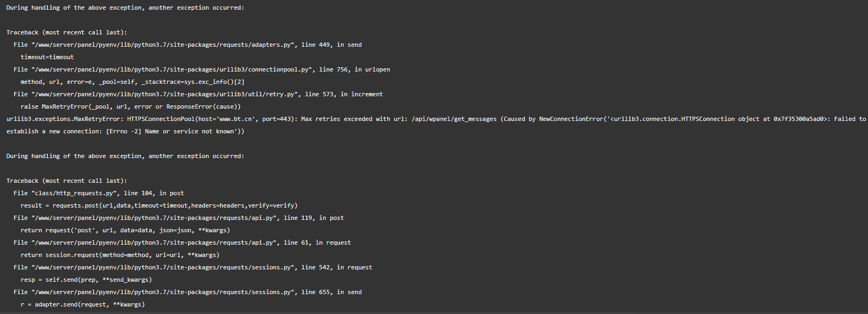
Task: Click the first 'During handling of the above exception' line
Action: (125, 8)
